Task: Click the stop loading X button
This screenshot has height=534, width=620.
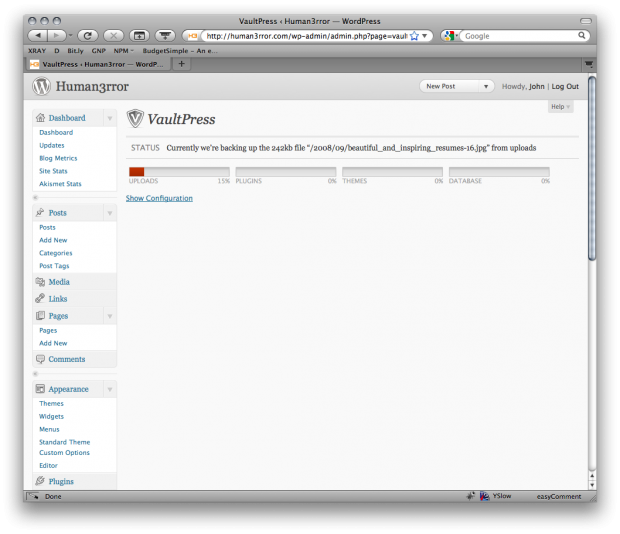Action: coord(113,36)
